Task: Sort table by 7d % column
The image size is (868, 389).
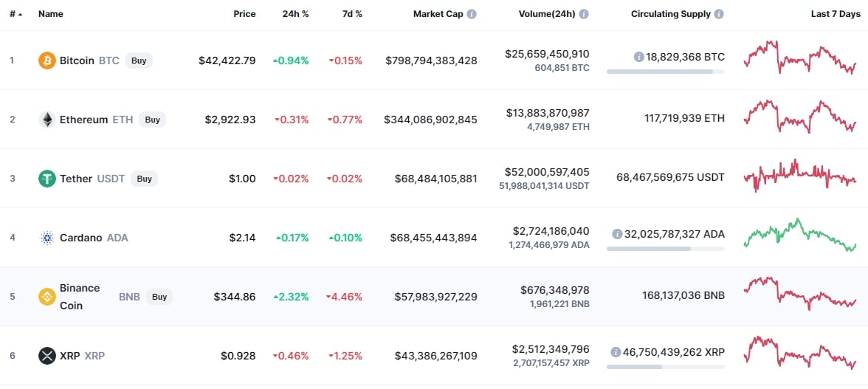Action: click(352, 14)
